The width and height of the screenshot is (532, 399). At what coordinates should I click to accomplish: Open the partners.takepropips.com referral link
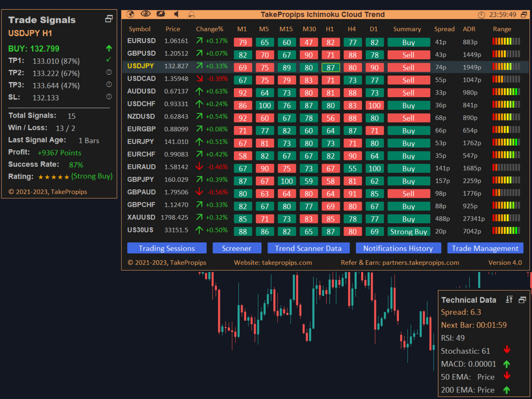[x=421, y=263]
